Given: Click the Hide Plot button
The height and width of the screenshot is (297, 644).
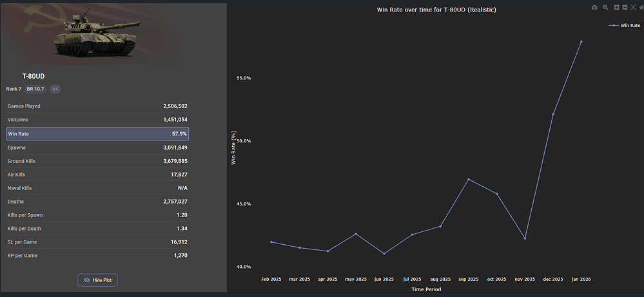Looking at the screenshot, I should coord(97,280).
